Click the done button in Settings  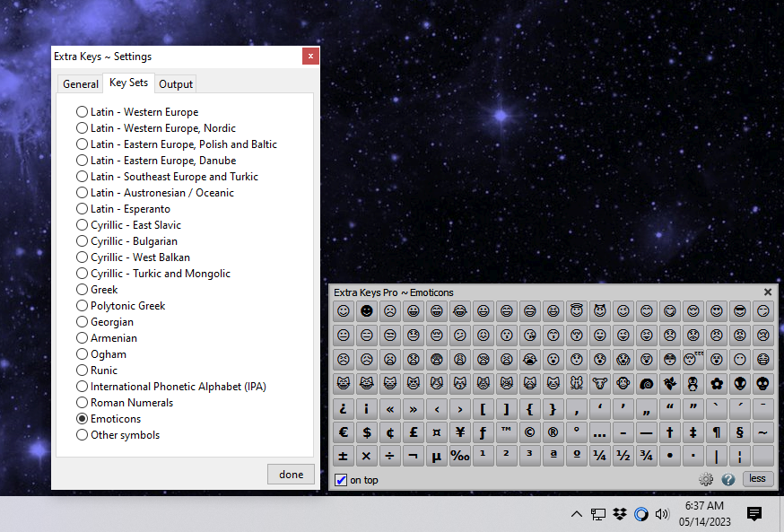click(291, 474)
